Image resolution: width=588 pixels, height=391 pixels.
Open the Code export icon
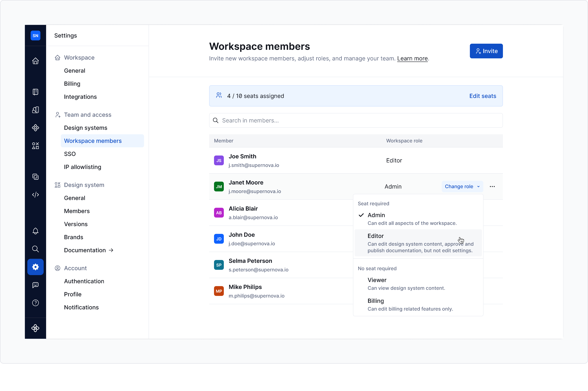(x=35, y=195)
